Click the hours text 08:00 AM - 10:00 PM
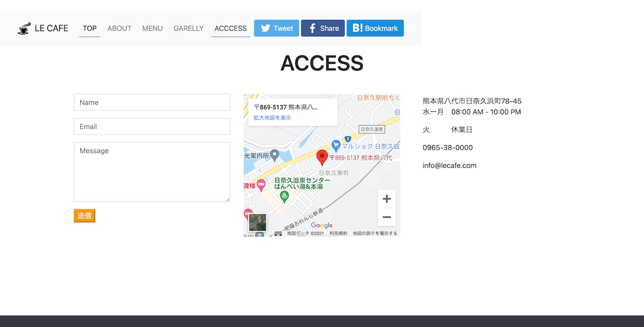Viewport: 644px width, 327px height. click(x=486, y=112)
